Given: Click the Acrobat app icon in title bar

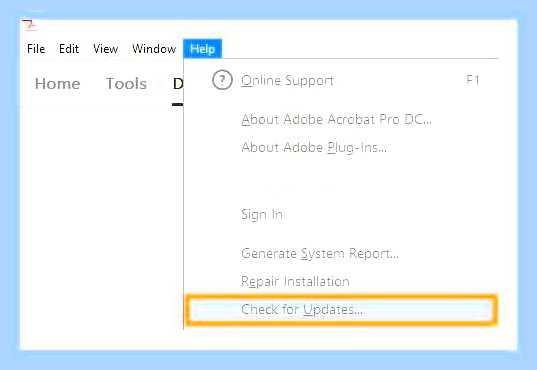Looking at the screenshot, I should point(29,25).
